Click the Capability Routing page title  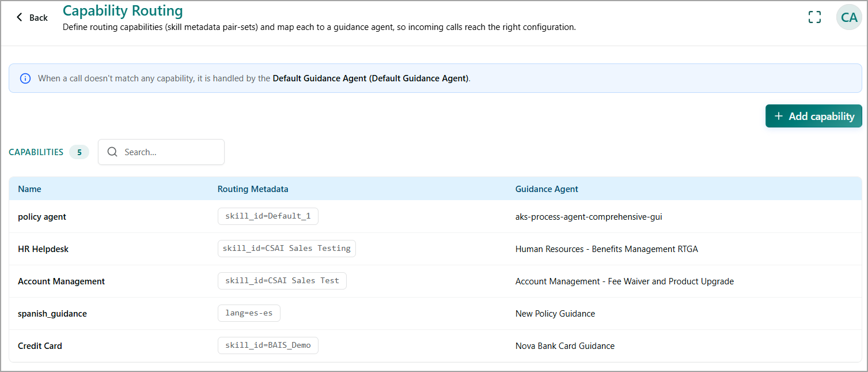pyautogui.click(x=123, y=11)
